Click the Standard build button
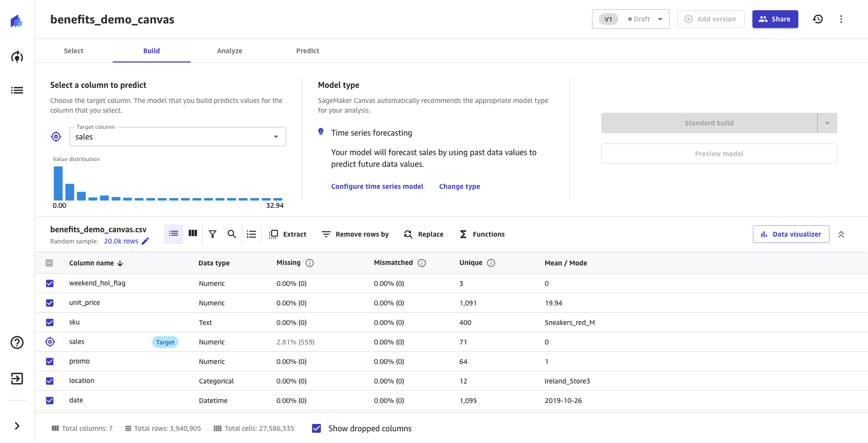Screen dimensions: 868x443 709,123
